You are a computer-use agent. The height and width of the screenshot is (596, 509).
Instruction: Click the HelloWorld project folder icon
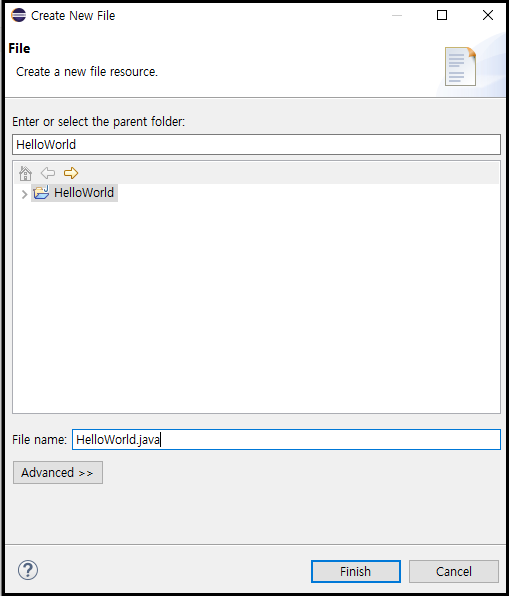41,192
